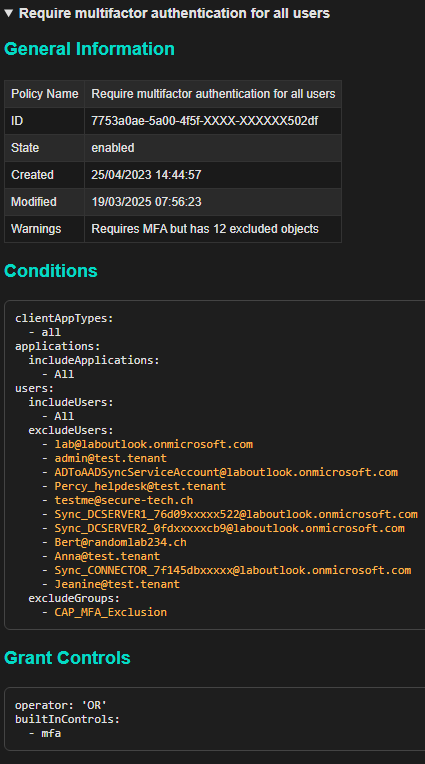This screenshot has height=764, width=425.
Task: Open excluded user lab@laboutlook.onmicrosoft.com
Action: [154, 444]
